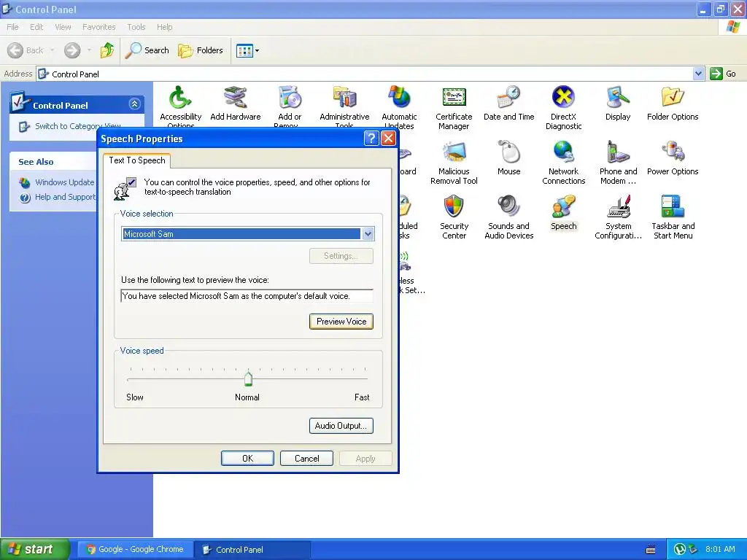Open the Add Hardware icon

coord(236,98)
